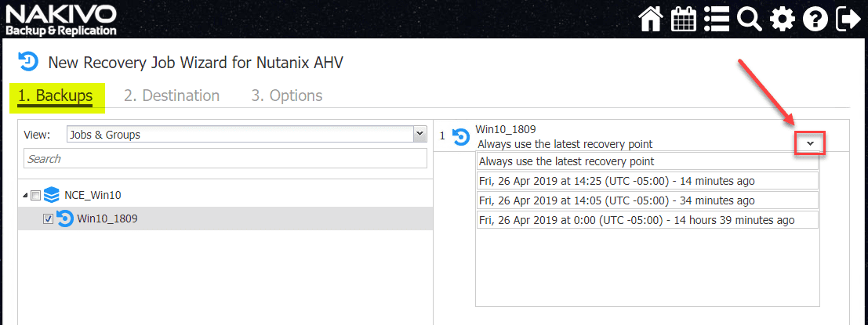Click into the Search input field
868x325 pixels.
[x=225, y=159]
